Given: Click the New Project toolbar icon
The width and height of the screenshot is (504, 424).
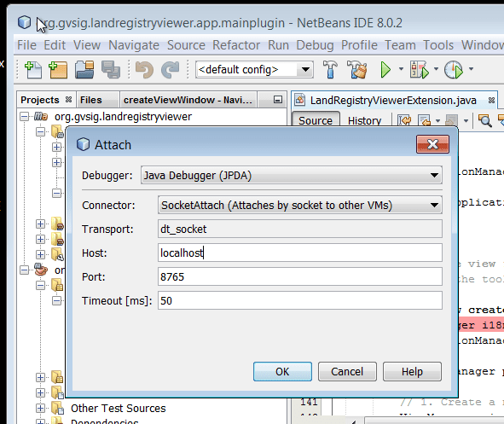Looking at the screenshot, I should 58,69.
